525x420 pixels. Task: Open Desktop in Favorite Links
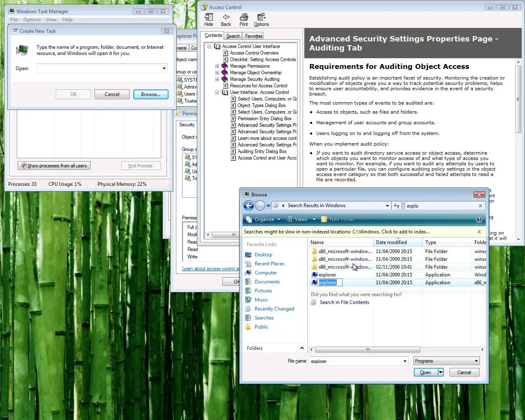click(x=263, y=255)
